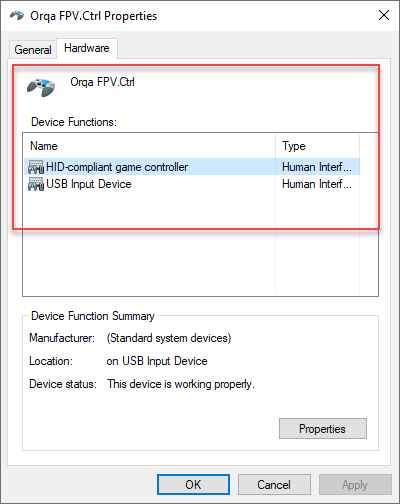This screenshot has width=400, height=504.
Task: Click the Device status text
Action: (x=181, y=384)
